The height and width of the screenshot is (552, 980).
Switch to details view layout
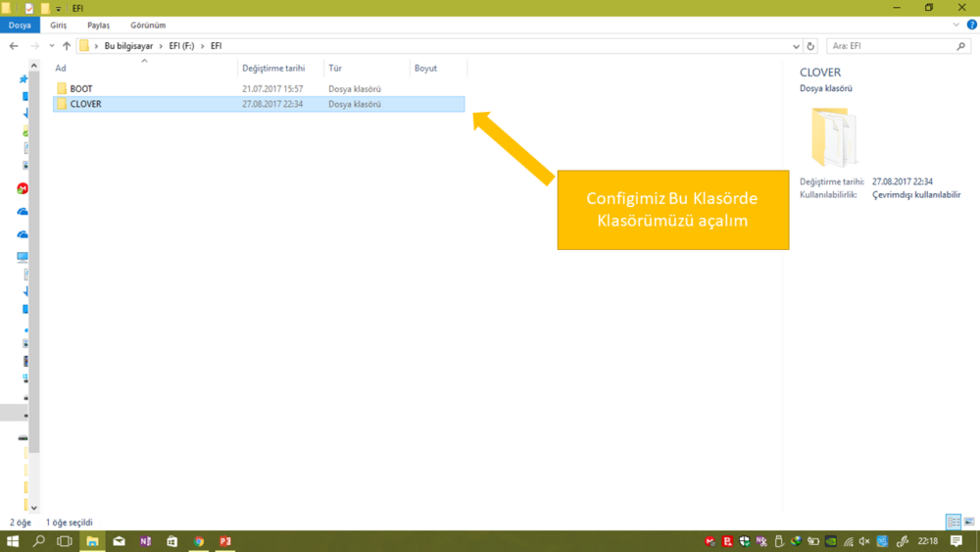(x=953, y=523)
